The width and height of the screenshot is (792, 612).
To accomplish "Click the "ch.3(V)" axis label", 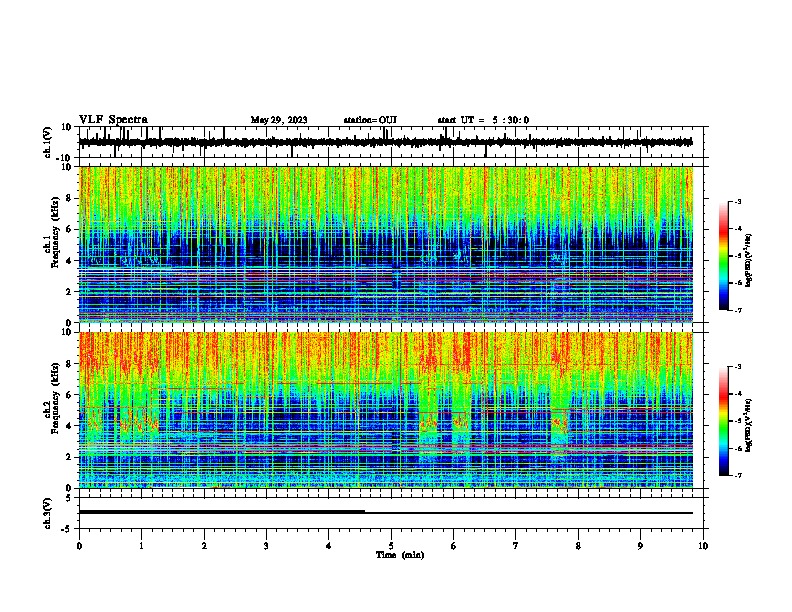I will [x=47, y=513].
